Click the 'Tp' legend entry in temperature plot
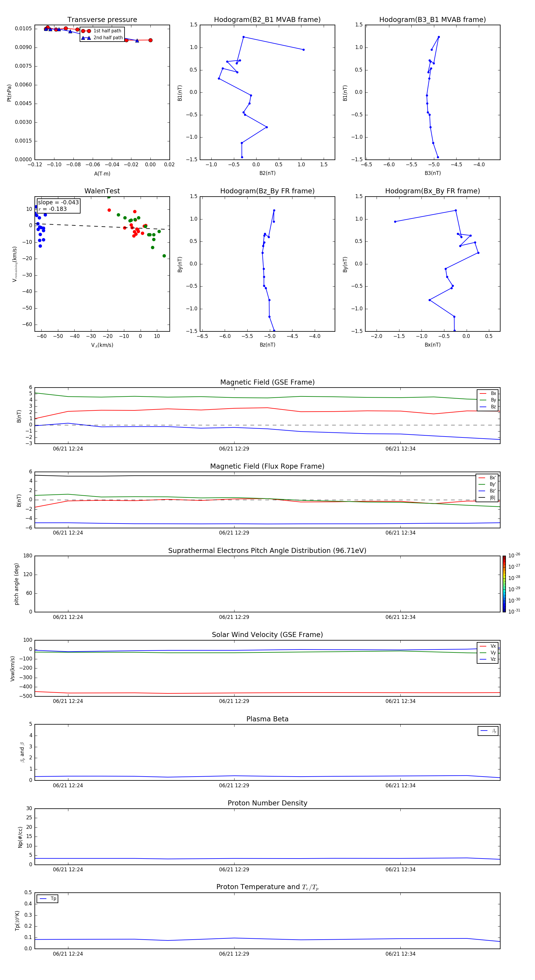 pos(48,899)
